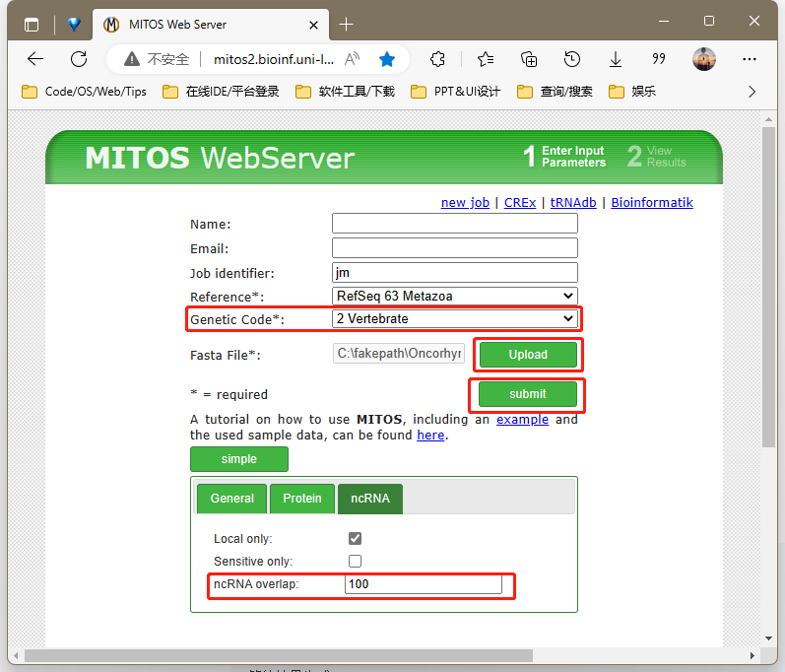Click the simple mode button

(x=239, y=459)
